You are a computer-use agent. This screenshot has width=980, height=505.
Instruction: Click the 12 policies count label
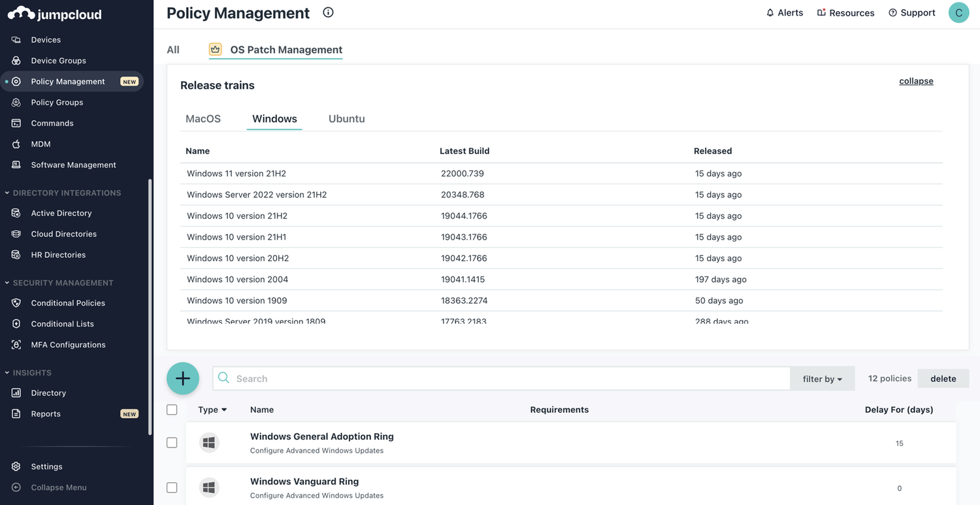(889, 378)
